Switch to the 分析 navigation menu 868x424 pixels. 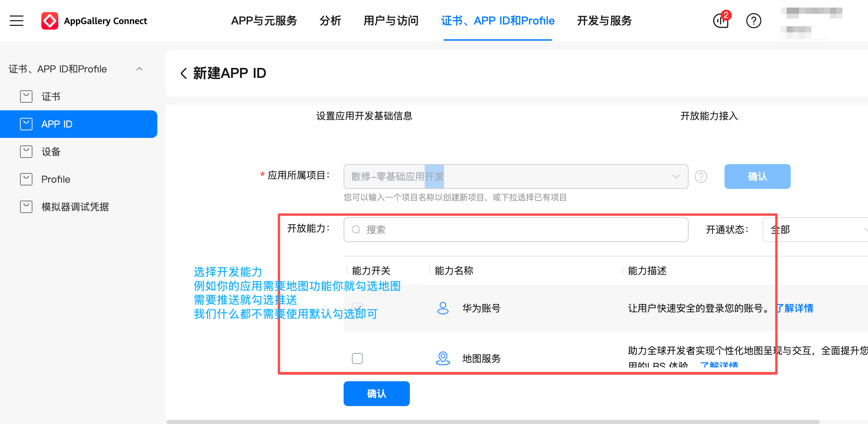pyautogui.click(x=331, y=21)
